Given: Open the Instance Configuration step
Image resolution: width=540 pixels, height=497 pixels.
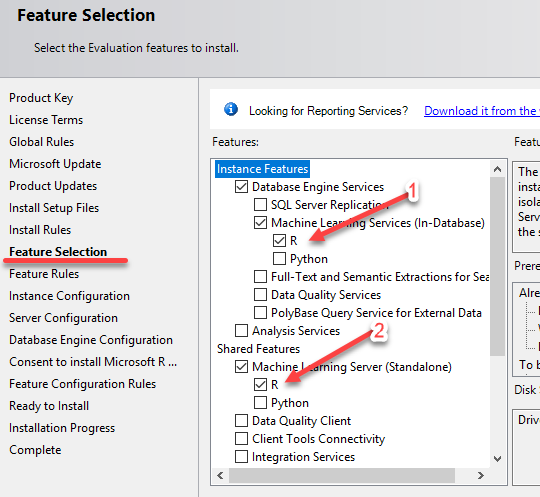Looking at the screenshot, I should (69, 296).
